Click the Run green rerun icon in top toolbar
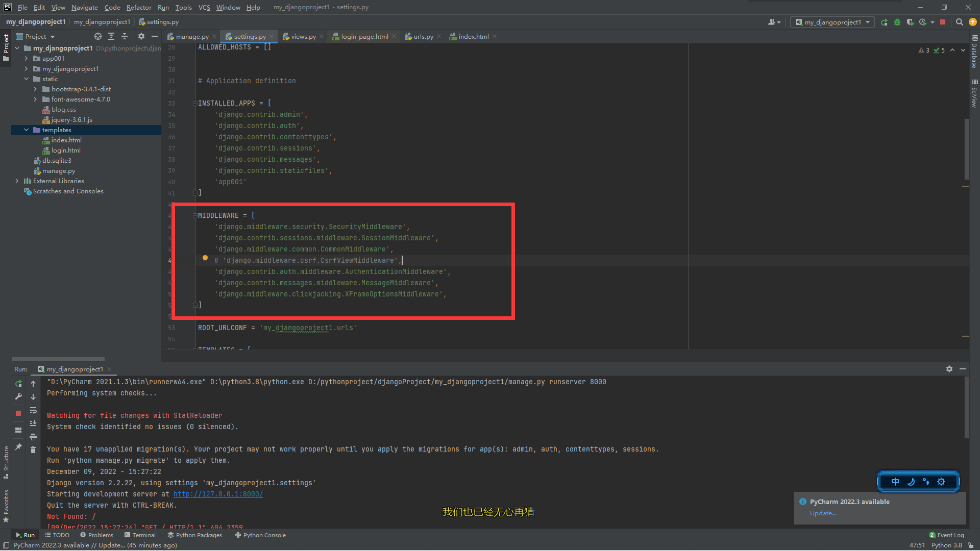980x551 pixels. click(x=884, y=22)
